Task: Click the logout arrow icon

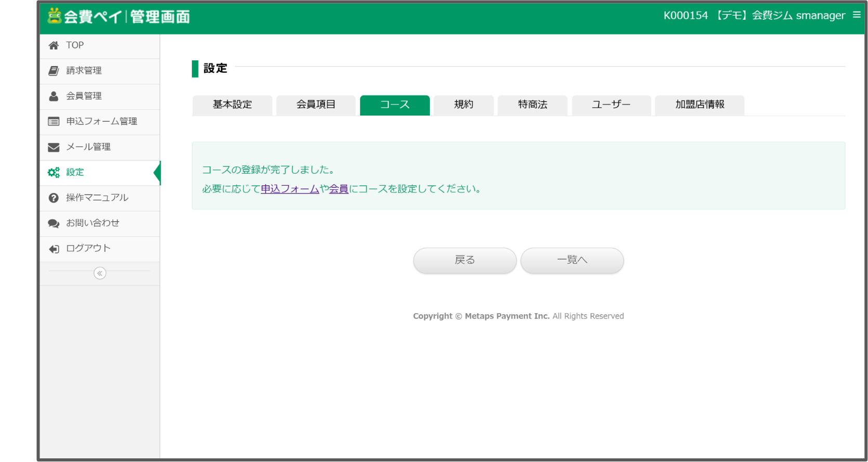Action: pyautogui.click(x=54, y=249)
